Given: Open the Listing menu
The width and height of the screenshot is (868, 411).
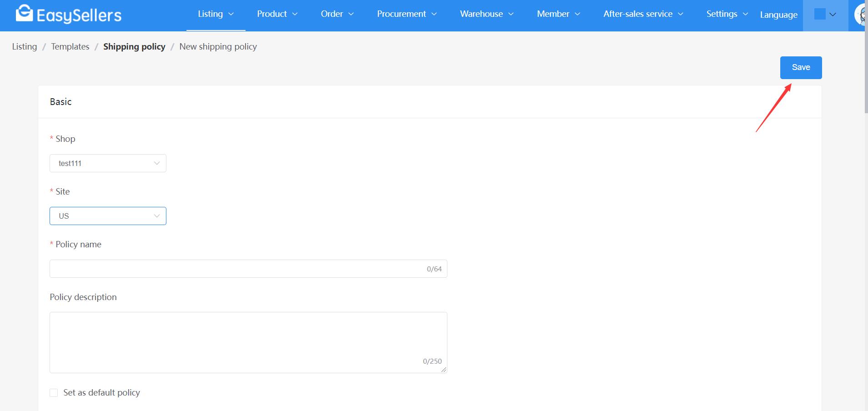Looking at the screenshot, I should point(216,14).
